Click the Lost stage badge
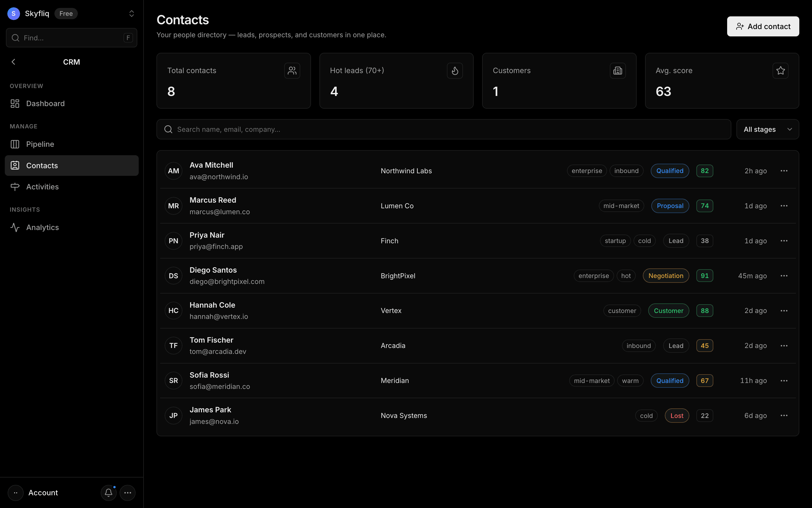812x508 pixels. pyautogui.click(x=677, y=416)
